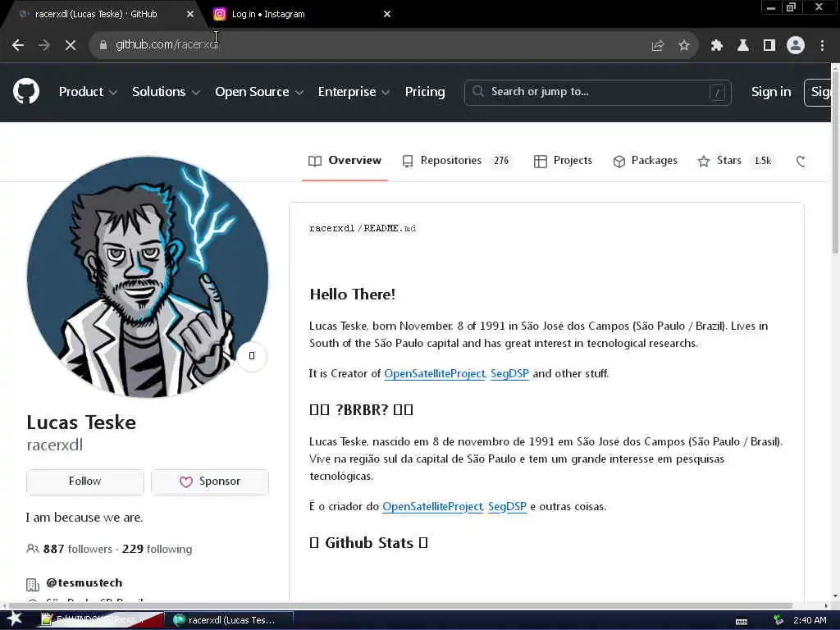Click the status emoji badge on avatar
Image resolution: width=840 pixels, height=630 pixels.
pyautogui.click(x=252, y=356)
